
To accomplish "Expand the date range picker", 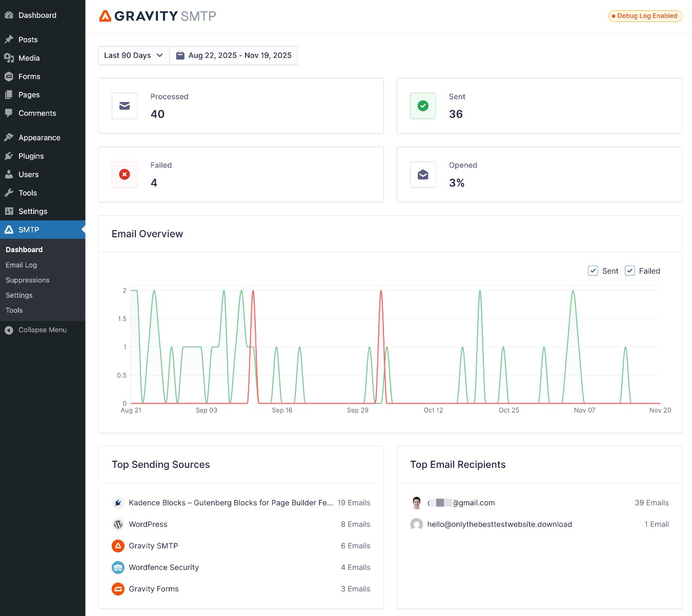I will (233, 55).
